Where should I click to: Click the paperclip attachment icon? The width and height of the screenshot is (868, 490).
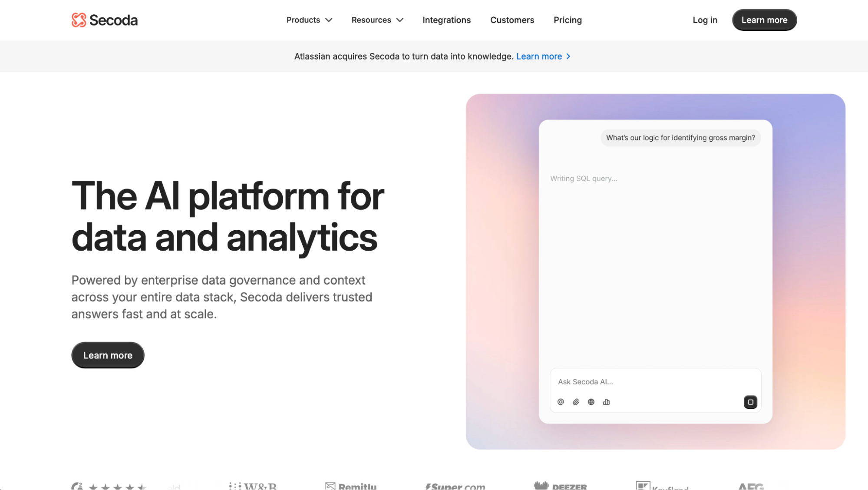pyautogui.click(x=576, y=402)
